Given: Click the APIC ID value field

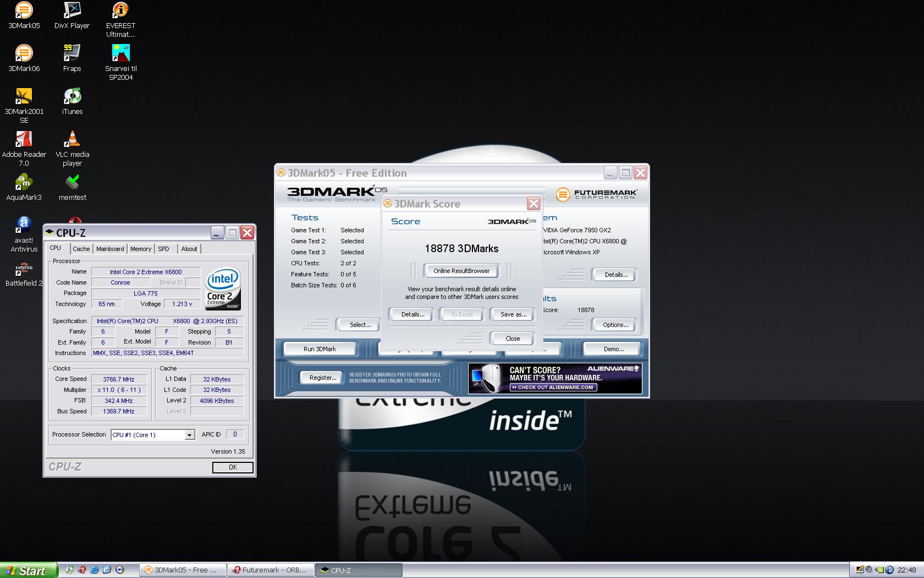Looking at the screenshot, I should (x=235, y=434).
